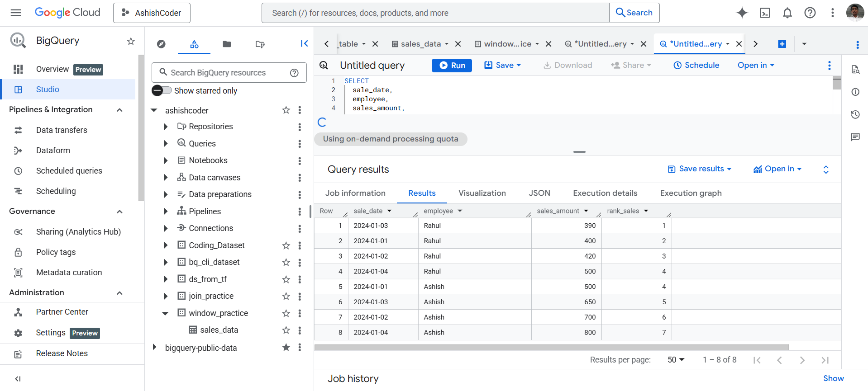Run the query
Image resolution: width=868 pixels, height=391 pixels.
pos(452,66)
